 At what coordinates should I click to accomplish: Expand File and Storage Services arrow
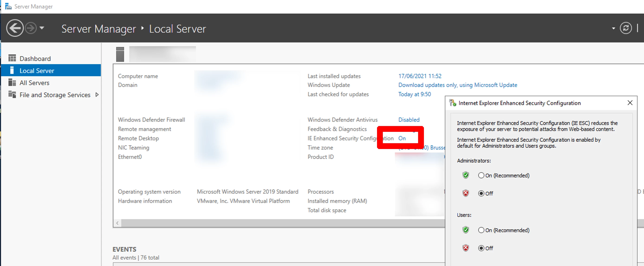97,95
